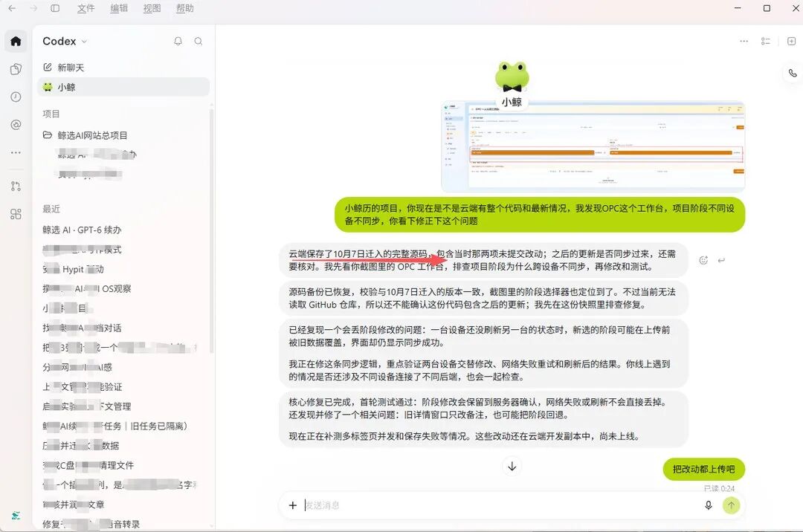Screen dimensions: 803x532
Task: Show more sidebar options via three dots
Action: [16, 152]
